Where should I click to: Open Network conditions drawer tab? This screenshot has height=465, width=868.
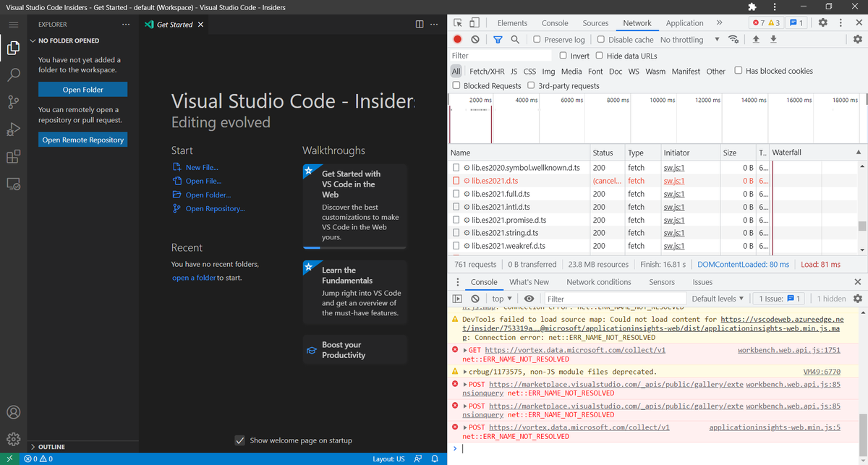click(598, 282)
